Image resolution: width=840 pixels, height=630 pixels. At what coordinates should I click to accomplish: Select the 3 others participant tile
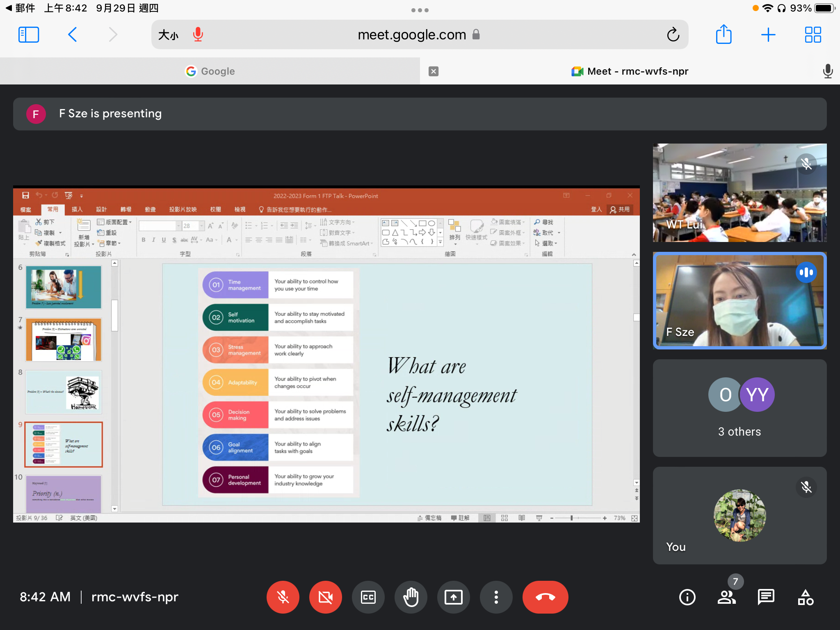740,408
